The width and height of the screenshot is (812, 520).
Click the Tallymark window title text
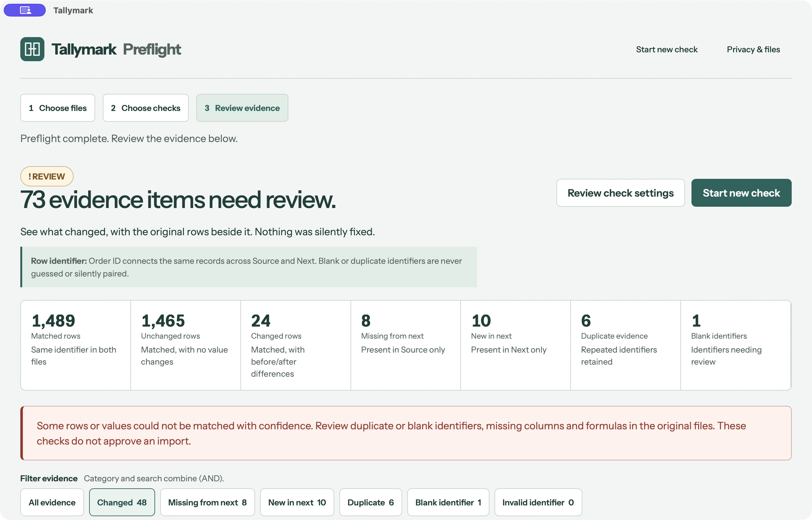pyautogui.click(x=73, y=10)
